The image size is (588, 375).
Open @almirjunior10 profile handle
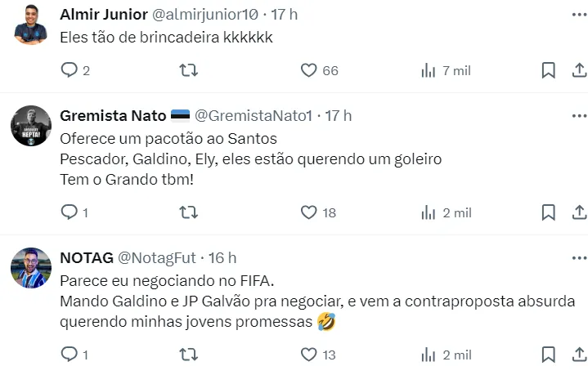(219, 15)
